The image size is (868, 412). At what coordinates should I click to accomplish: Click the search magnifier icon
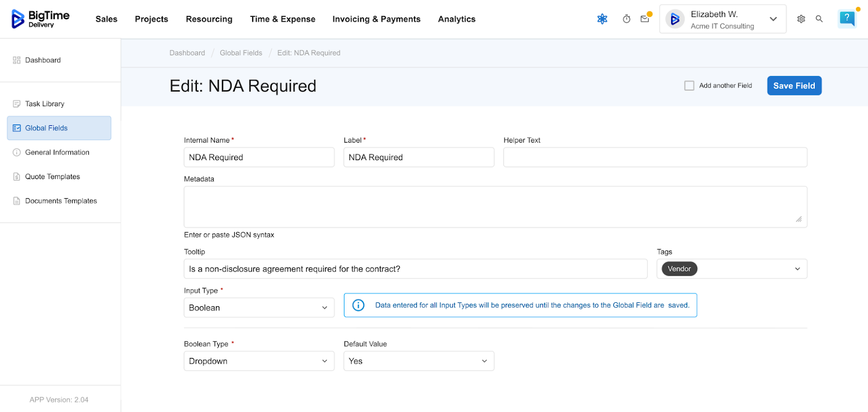[x=819, y=19]
